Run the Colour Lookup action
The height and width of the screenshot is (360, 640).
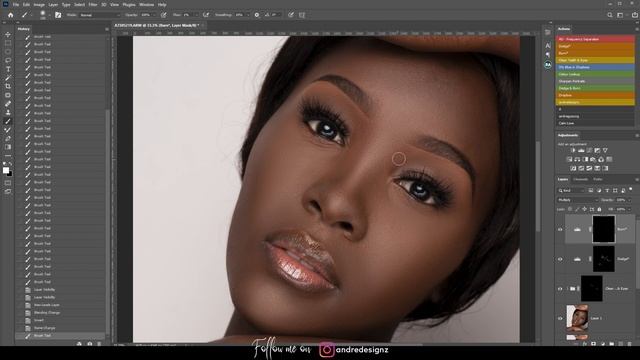pos(595,74)
